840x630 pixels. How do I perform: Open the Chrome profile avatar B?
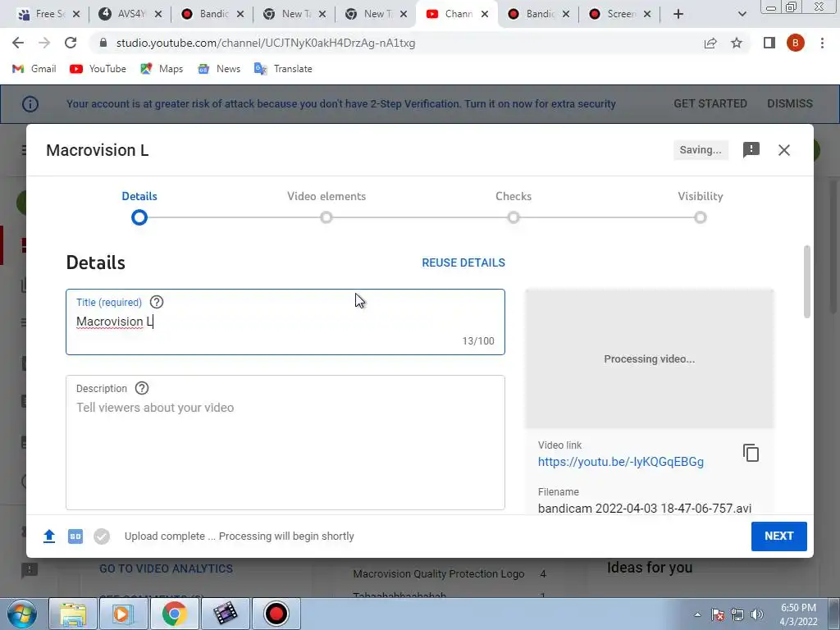(796, 43)
